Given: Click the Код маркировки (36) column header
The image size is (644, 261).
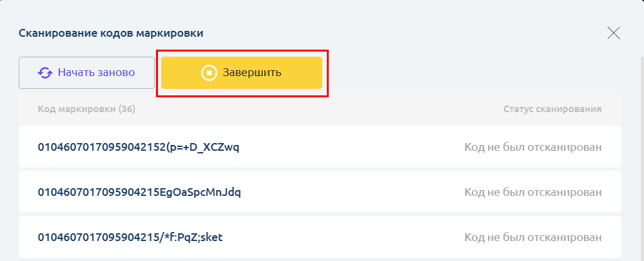Looking at the screenshot, I should (86, 109).
